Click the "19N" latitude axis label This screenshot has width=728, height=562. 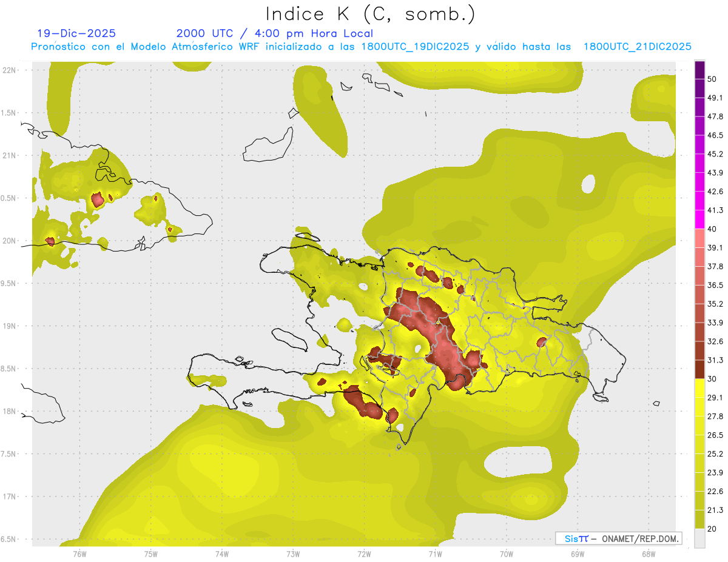(x=8, y=326)
